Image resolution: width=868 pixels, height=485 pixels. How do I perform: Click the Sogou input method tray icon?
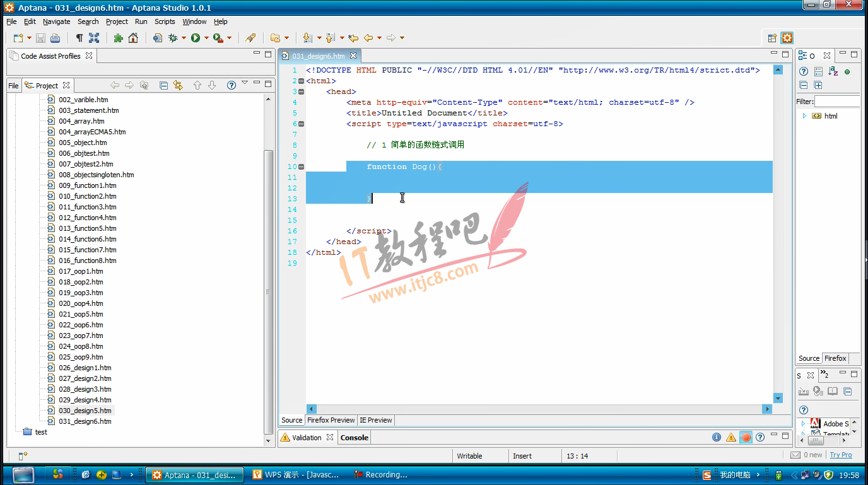[x=707, y=475]
